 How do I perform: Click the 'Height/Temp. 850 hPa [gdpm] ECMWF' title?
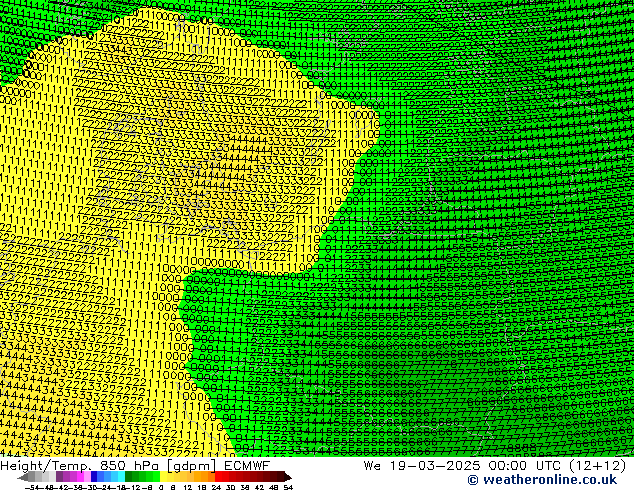click(135, 466)
